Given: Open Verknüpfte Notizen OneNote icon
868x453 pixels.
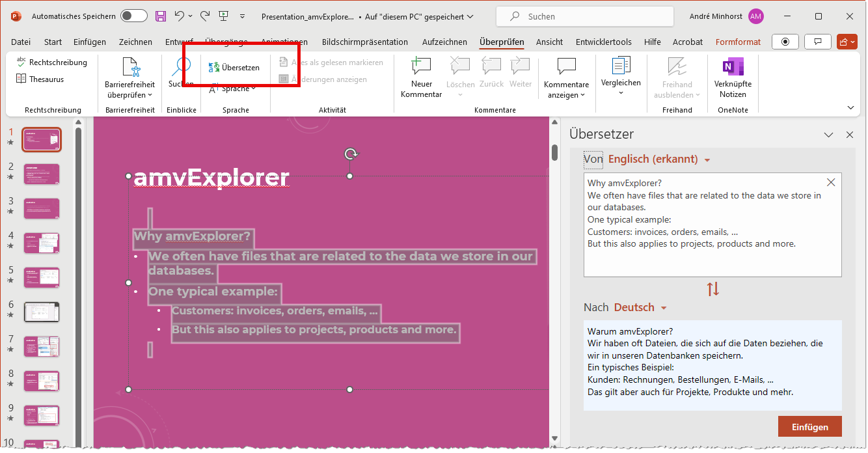Looking at the screenshot, I should coord(733,77).
